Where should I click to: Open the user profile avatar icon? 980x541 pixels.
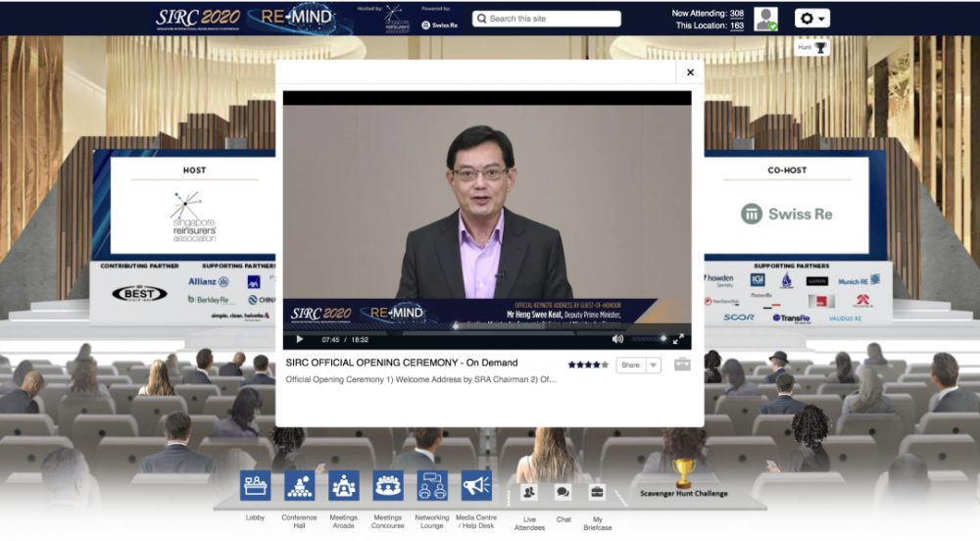pos(765,19)
